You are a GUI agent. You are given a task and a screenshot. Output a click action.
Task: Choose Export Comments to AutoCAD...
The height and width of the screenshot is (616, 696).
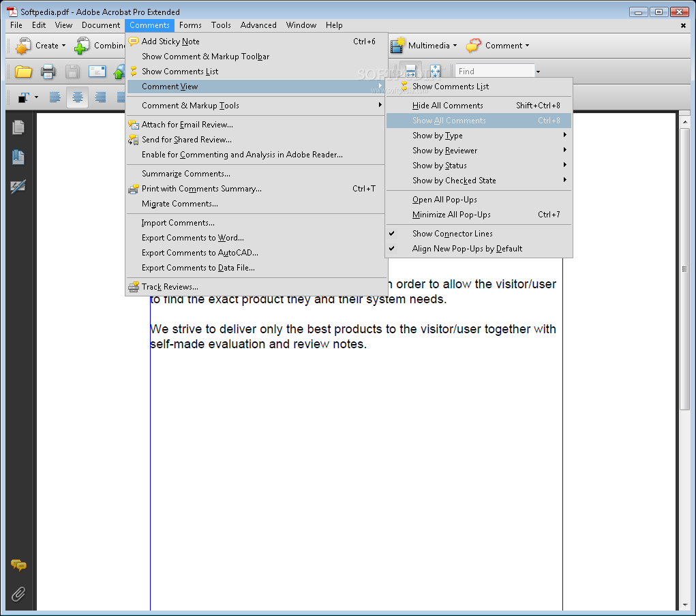coord(256,253)
